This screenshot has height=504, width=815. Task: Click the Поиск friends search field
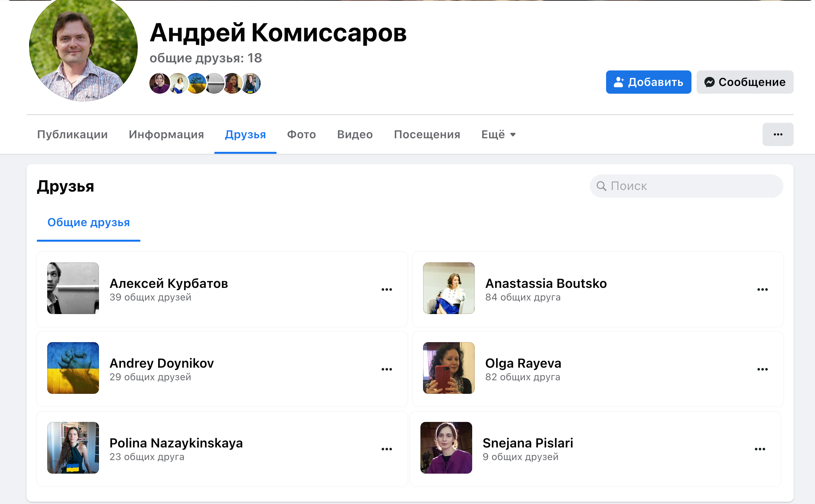[686, 186]
